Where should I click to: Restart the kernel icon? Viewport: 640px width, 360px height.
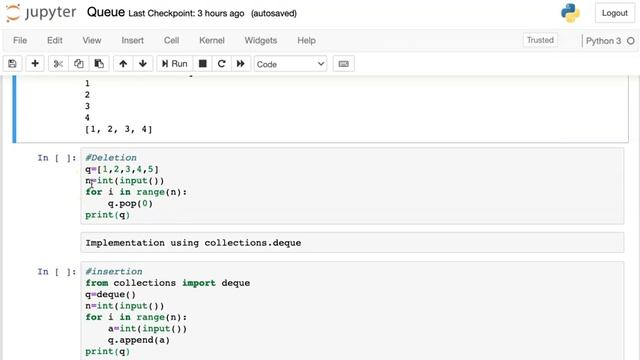(x=222, y=64)
